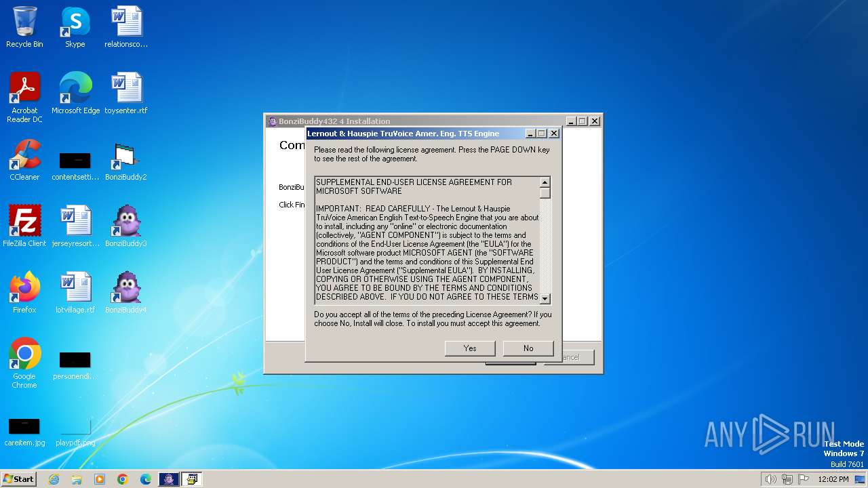Select the jerseyresort Word document icon

[x=75, y=227]
